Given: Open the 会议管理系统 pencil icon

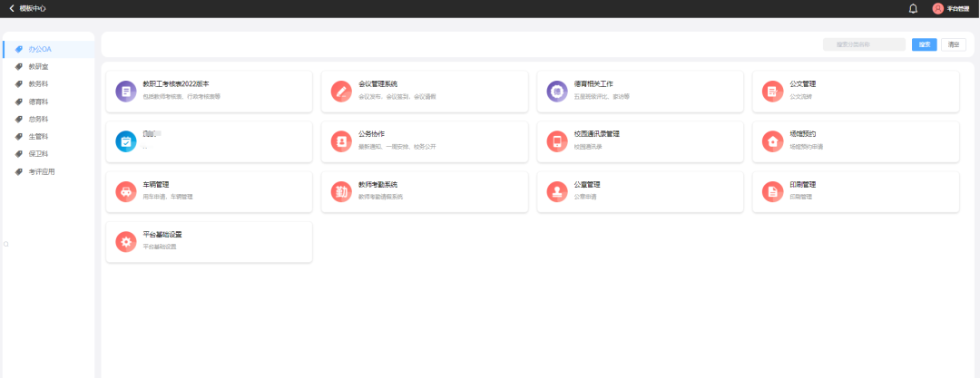Looking at the screenshot, I should 341,92.
